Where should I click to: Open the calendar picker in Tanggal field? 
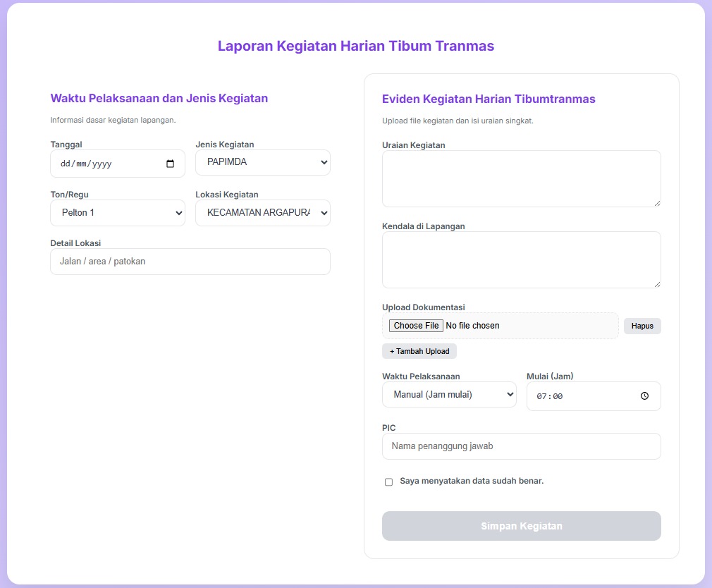click(170, 163)
